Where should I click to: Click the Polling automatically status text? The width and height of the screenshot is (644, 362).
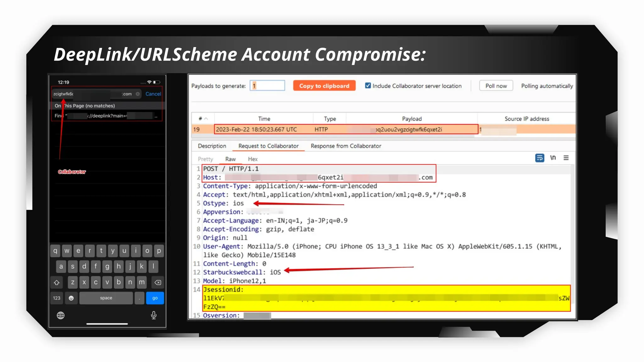(547, 86)
